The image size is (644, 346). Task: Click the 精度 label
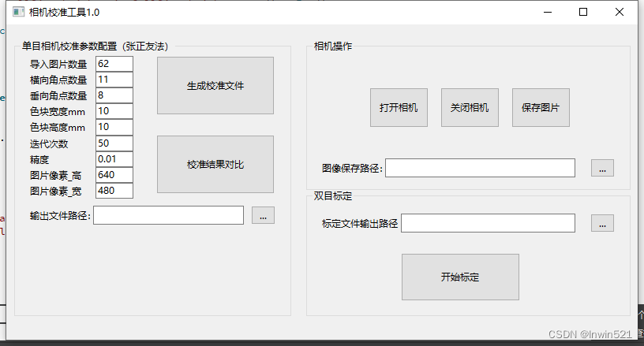[39, 160]
